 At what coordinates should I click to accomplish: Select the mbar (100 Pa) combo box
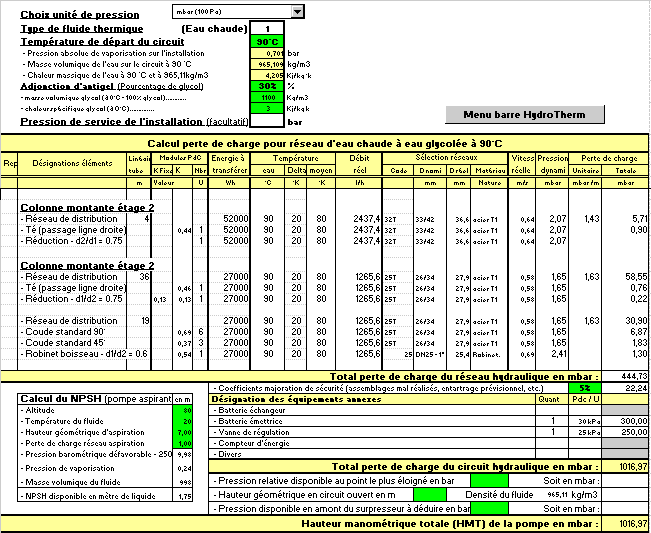pyautogui.click(x=238, y=12)
